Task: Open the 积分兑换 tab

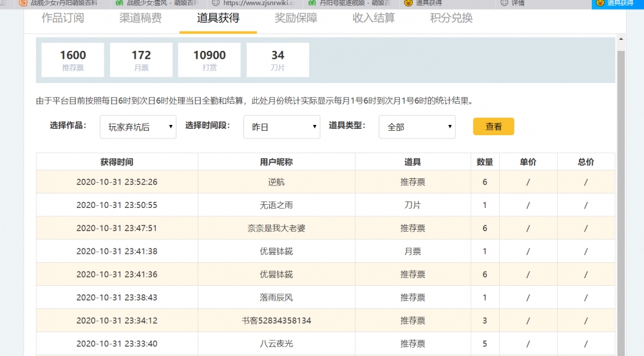Action: click(x=451, y=18)
